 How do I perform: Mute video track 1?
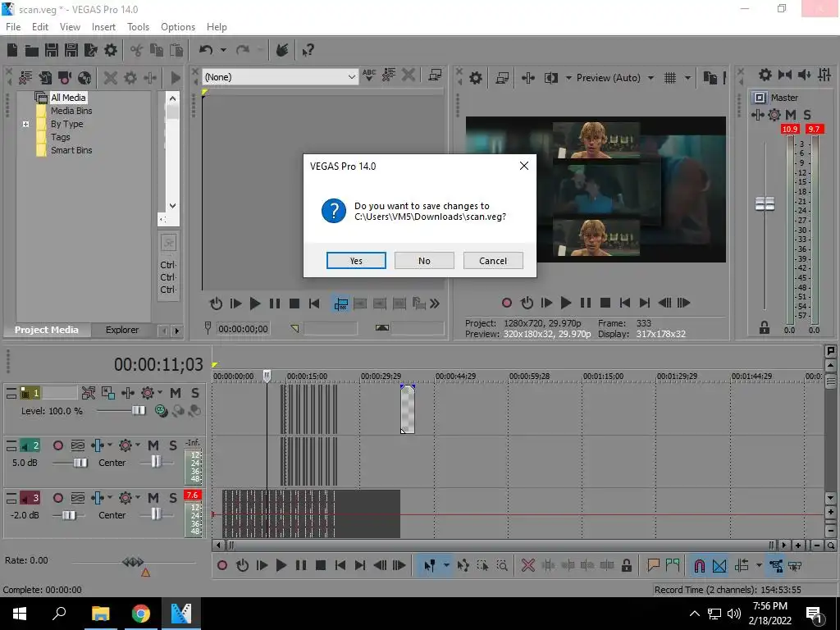click(176, 393)
